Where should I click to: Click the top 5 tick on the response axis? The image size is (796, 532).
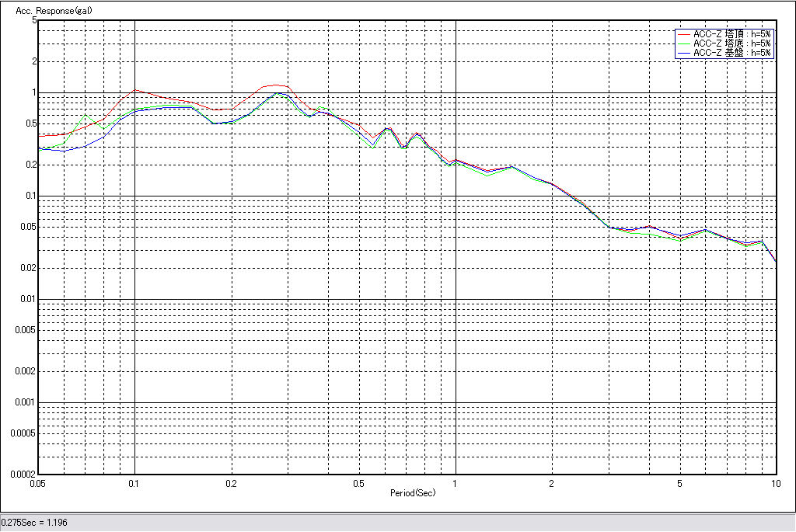tap(34, 20)
